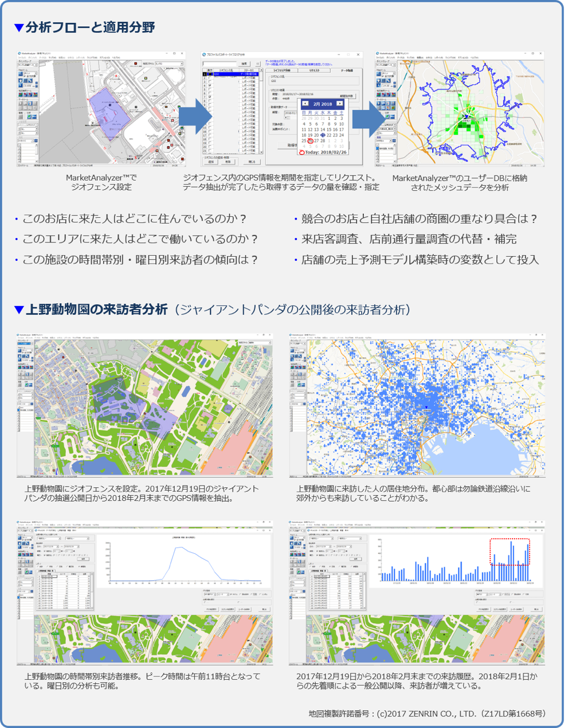Click the 追加 button under the geofence list
The image size is (568, 728).
click(x=210, y=162)
